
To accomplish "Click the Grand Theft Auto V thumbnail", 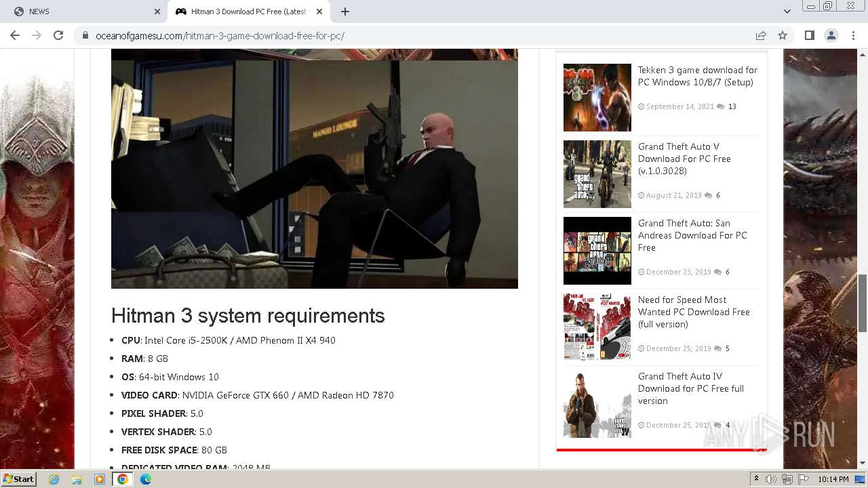I will tap(597, 174).
